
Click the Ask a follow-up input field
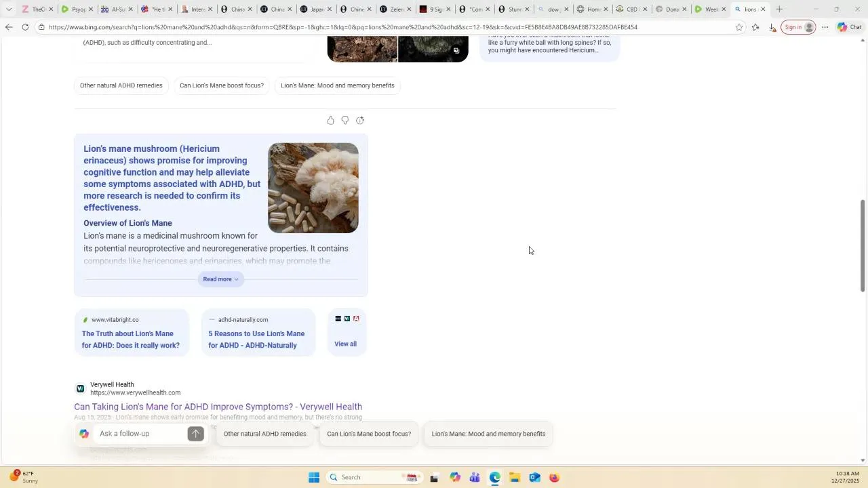pos(139,434)
